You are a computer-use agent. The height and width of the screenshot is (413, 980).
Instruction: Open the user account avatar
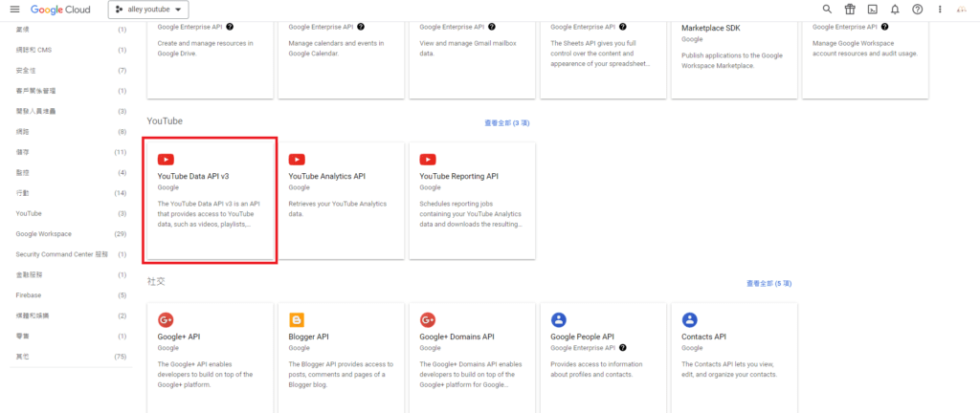[962, 9]
